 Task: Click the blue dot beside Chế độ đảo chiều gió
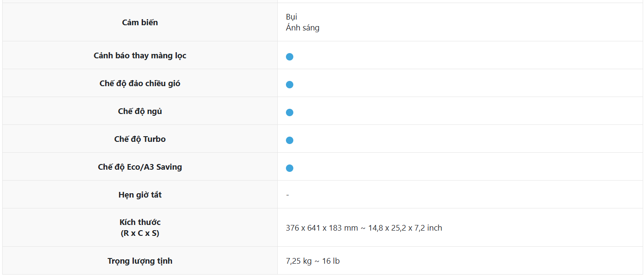[x=289, y=84]
